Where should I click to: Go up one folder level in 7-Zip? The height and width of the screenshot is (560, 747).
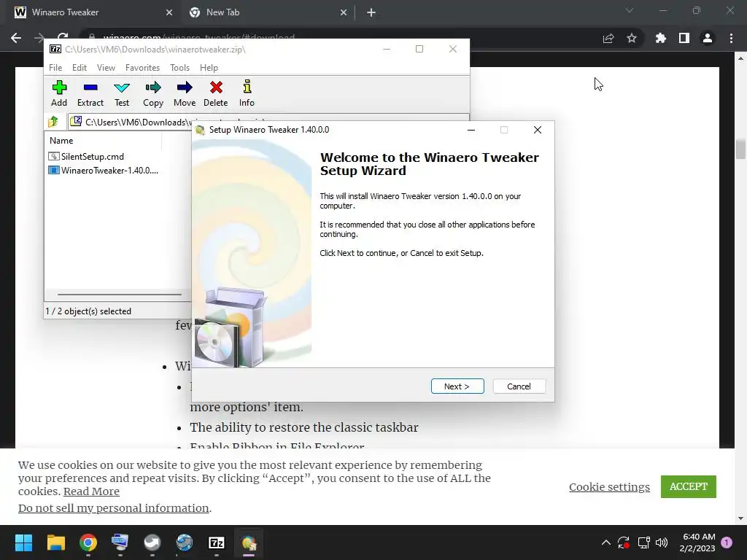(53, 122)
